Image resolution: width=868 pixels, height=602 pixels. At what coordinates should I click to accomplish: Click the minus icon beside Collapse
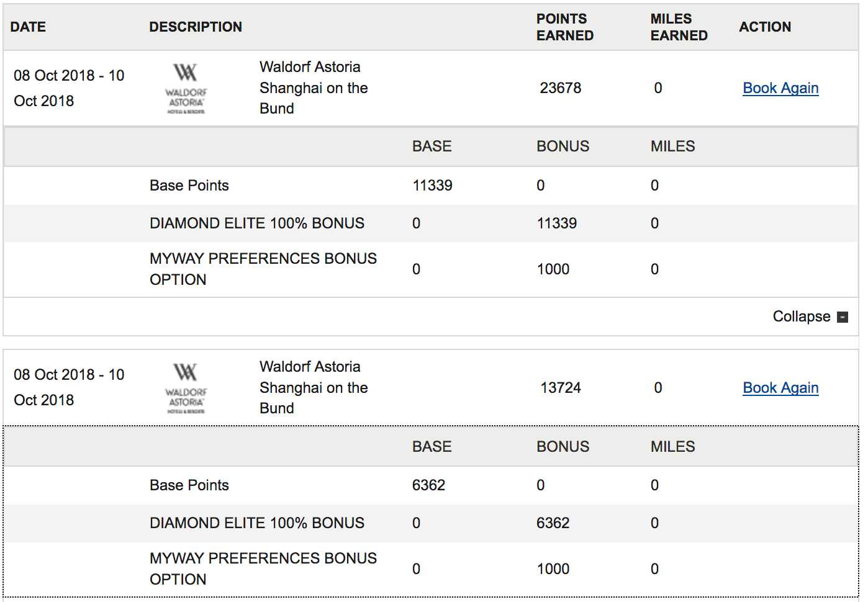point(843,317)
